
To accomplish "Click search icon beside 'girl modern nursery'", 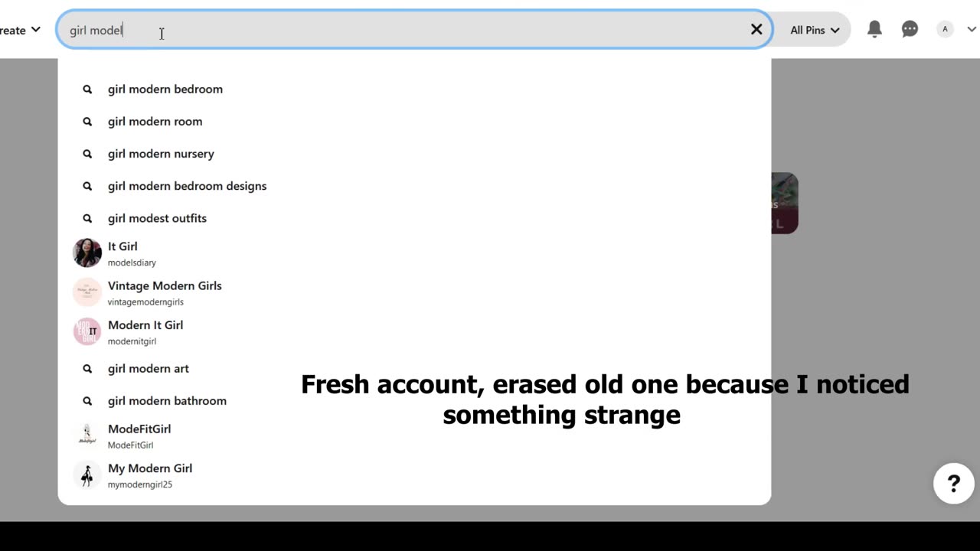I will coord(87,154).
